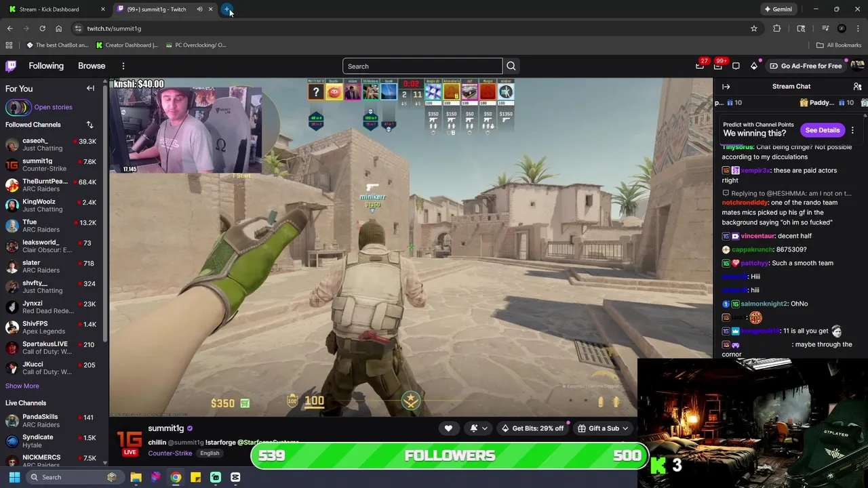Open the notifications inbox with 99+ badge
Image resolution: width=868 pixels, height=488 pixels.
pyautogui.click(x=718, y=66)
